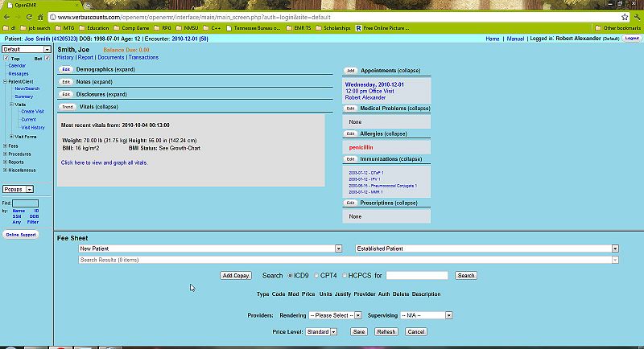Click the browser back arrow
Screen dimensions: 644x349
click(7, 17)
